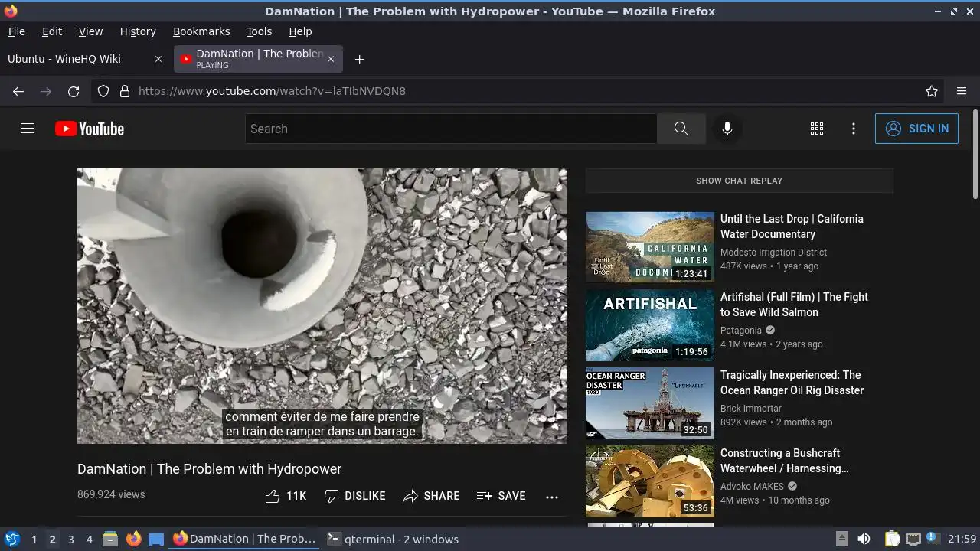Open 'Constructing a Bushcraft Waterwheel' title link

tap(785, 461)
